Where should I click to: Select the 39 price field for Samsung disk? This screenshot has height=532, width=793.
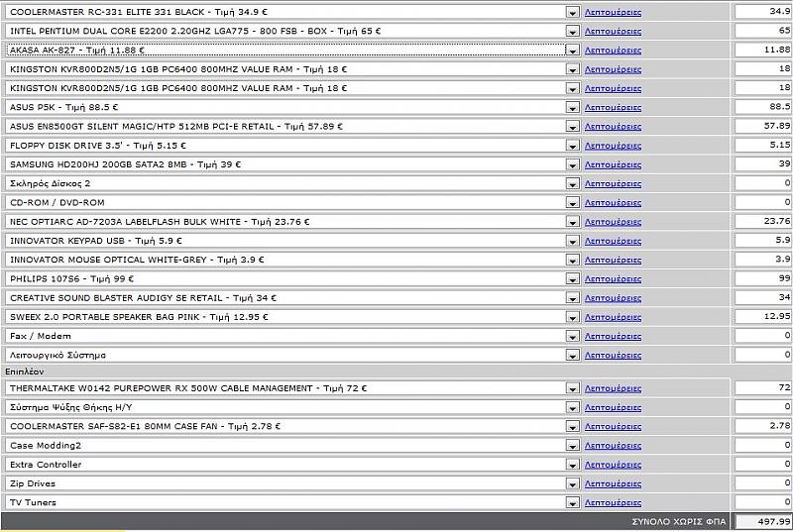pyautogui.click(x=763, y=164)
